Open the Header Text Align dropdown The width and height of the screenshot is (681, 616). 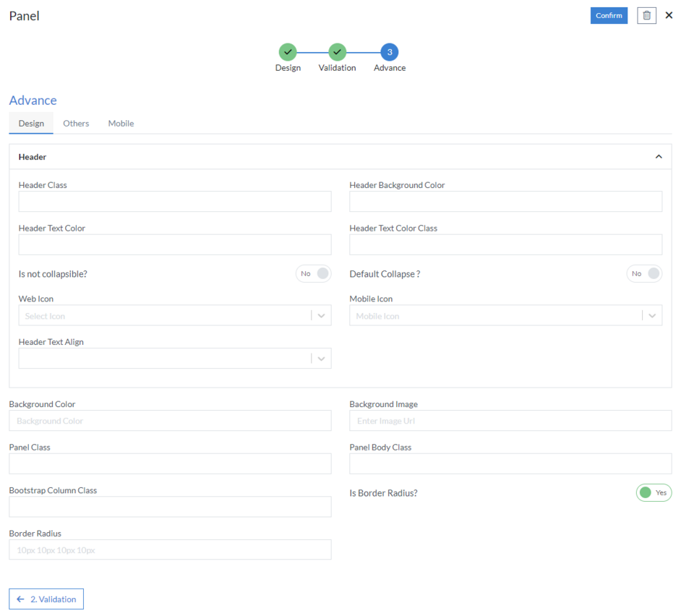[322, 358]
